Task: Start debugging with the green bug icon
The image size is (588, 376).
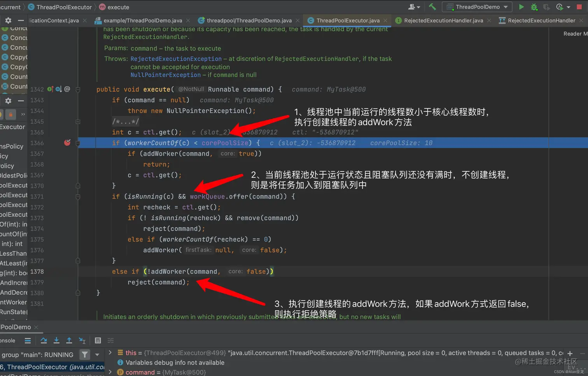Action: click(534, 7)
